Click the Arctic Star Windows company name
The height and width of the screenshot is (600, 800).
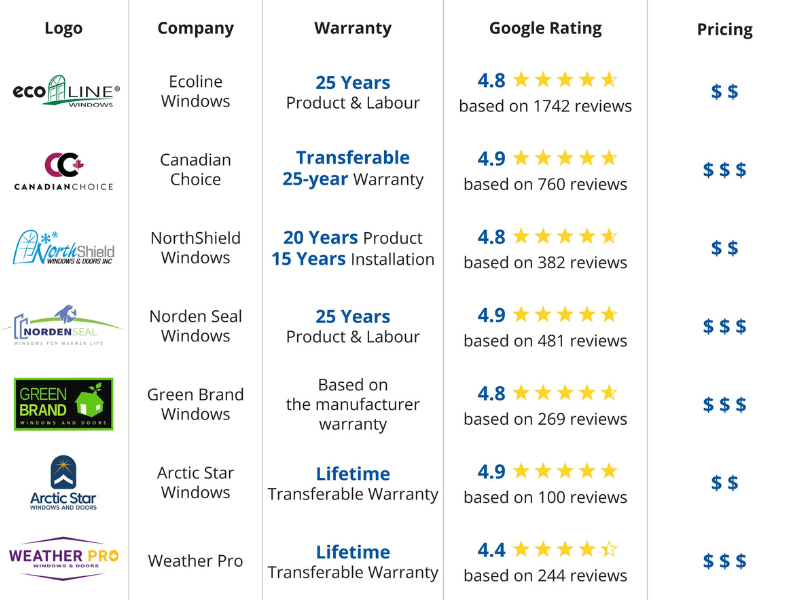(x=196, y=482)
